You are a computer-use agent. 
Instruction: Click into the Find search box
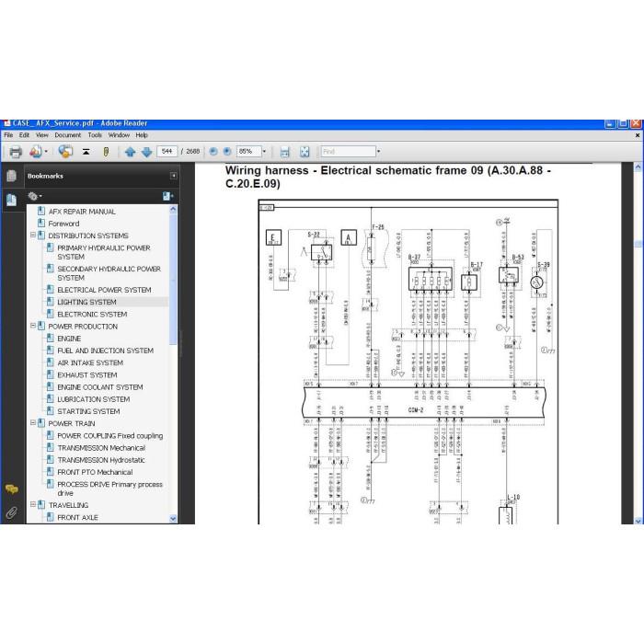[x=349, y=152]
